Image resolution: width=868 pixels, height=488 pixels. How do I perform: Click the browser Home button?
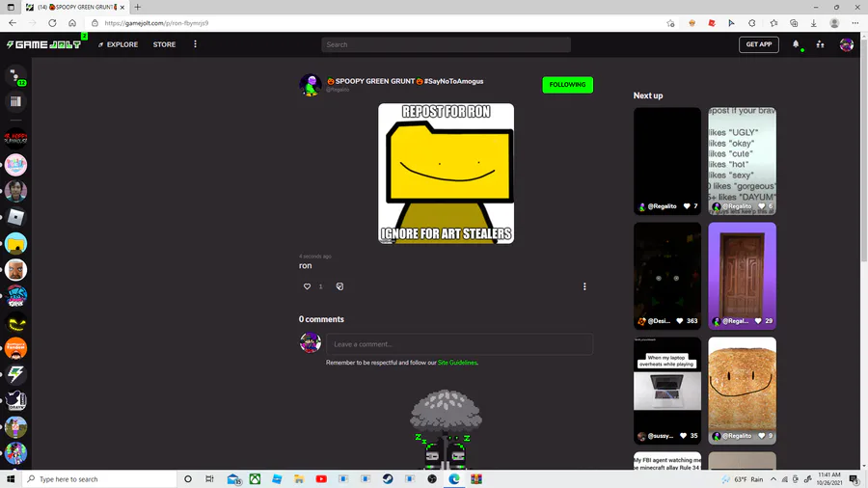(x=72, y=23)
